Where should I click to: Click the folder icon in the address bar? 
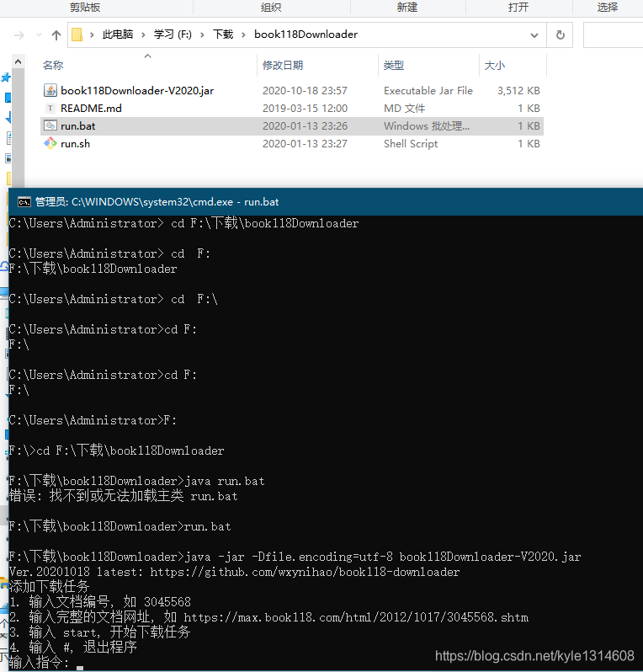(x=77, y=35)
